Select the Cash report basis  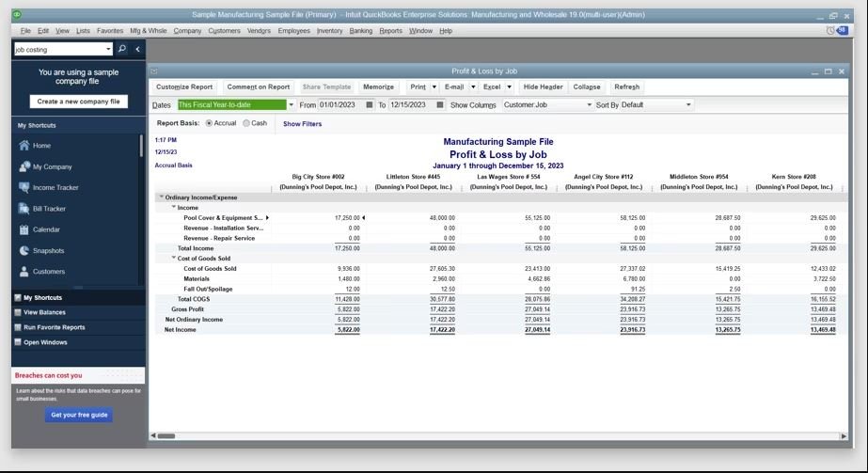(x=246, y=123)
